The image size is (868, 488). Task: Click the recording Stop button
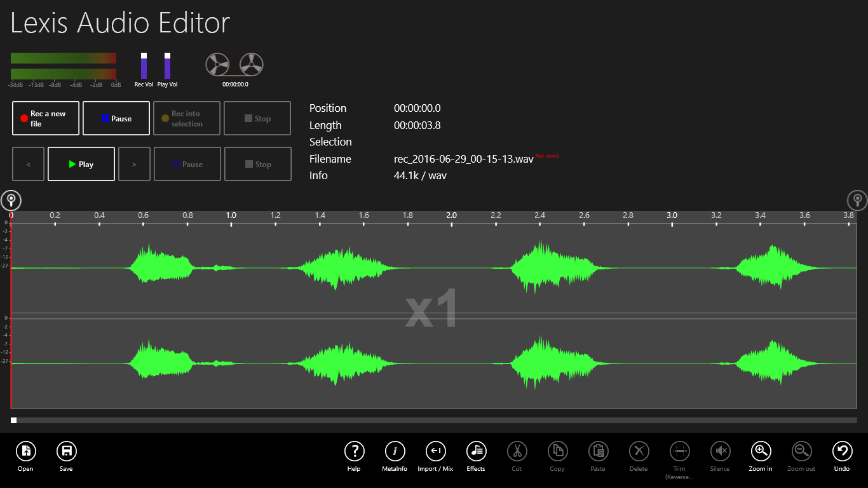[x=257, y=118]
